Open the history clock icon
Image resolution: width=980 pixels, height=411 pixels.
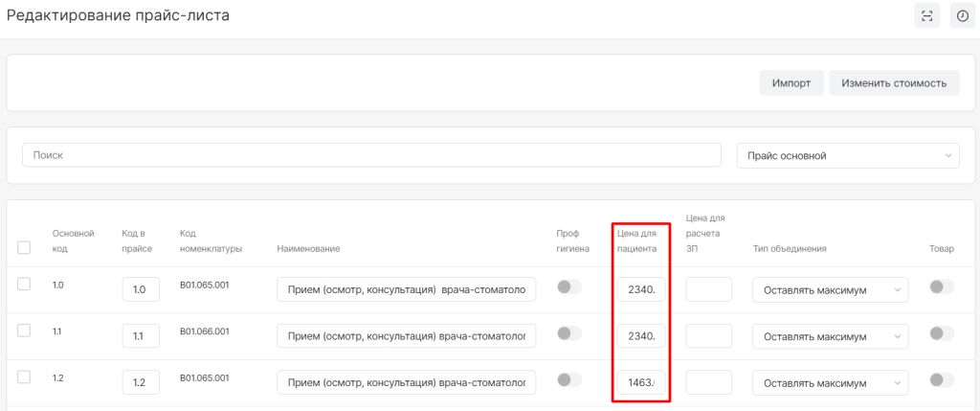962,15
